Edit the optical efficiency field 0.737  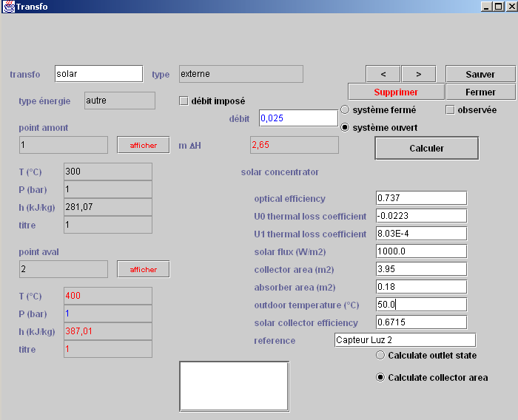(422, 197)
